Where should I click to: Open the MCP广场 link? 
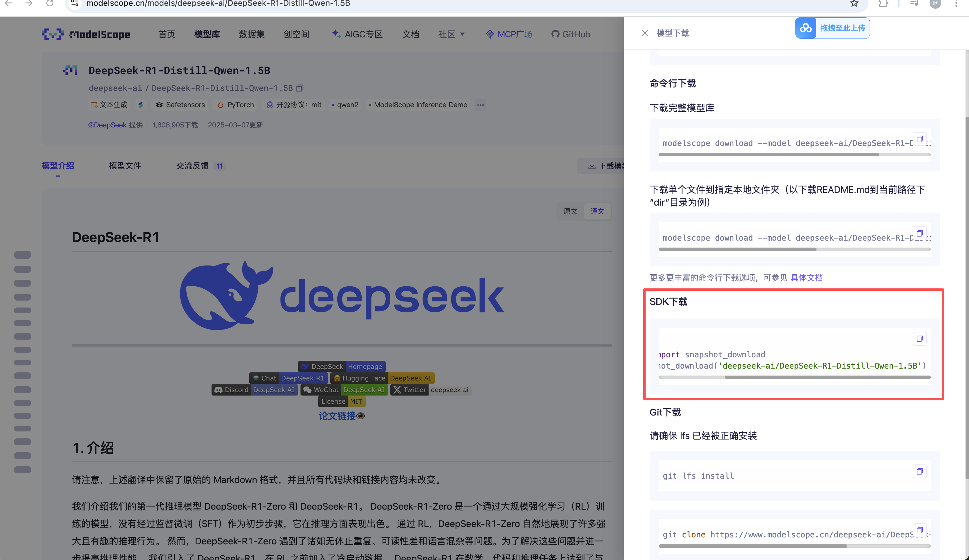point(509,34)
